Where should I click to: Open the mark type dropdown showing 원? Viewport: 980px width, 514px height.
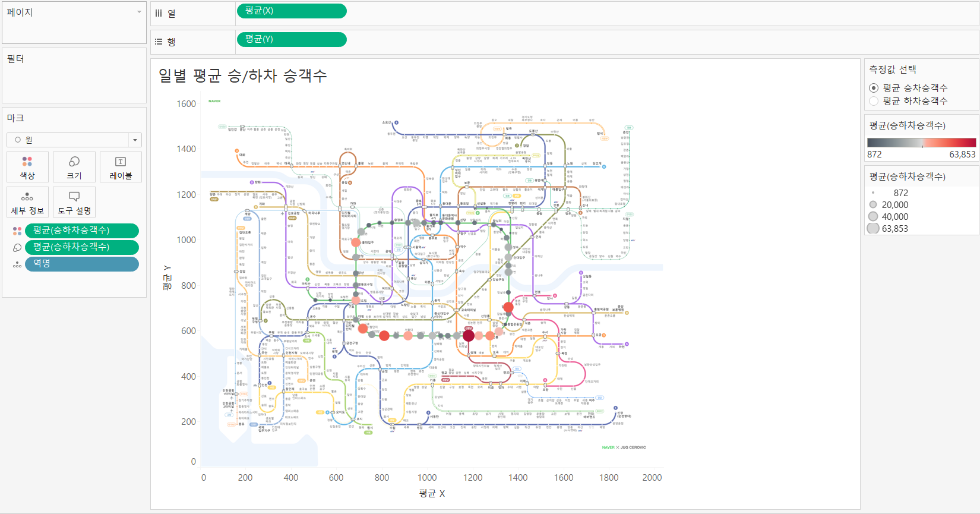click(x=74, y=140)
